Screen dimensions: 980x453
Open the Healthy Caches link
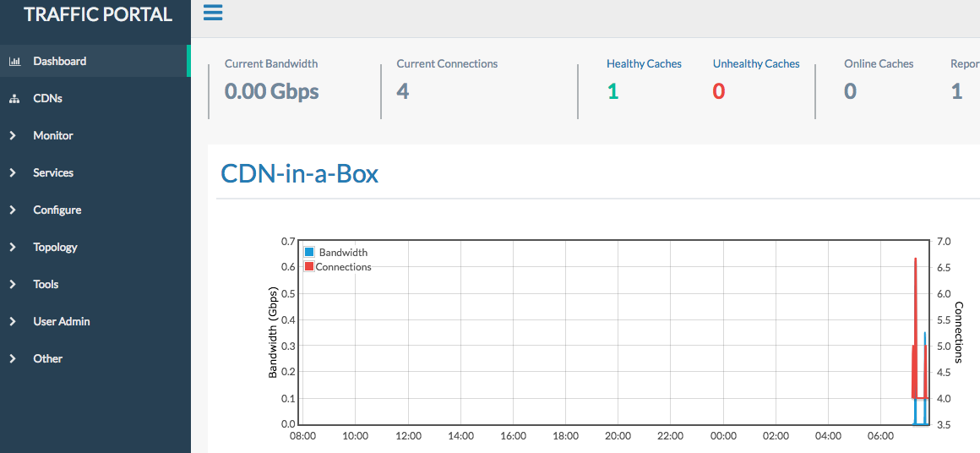[644, 63]
